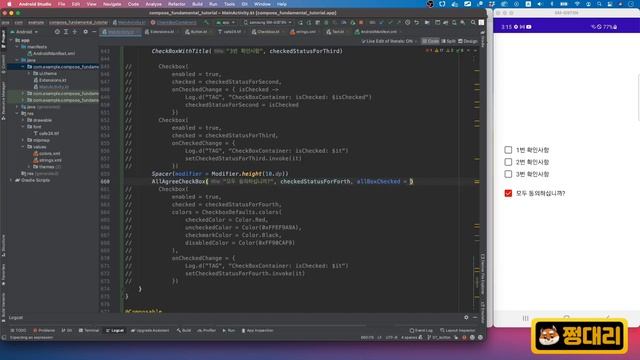640x360 pixels.
Task: Open the Analyze menu
Action: (153, 4)
